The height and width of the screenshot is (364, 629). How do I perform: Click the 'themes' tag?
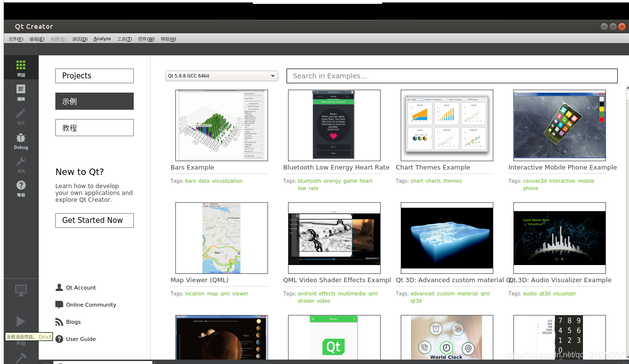[x=453, y=181]
